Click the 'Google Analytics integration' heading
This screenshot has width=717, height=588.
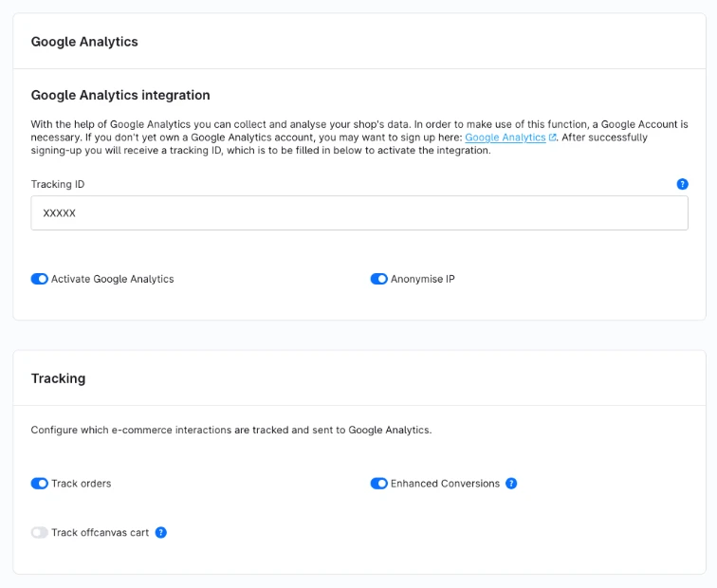tap(120, 95)
